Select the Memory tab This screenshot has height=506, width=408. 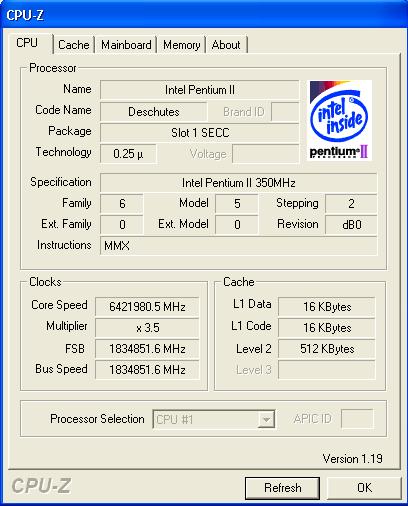182,45
